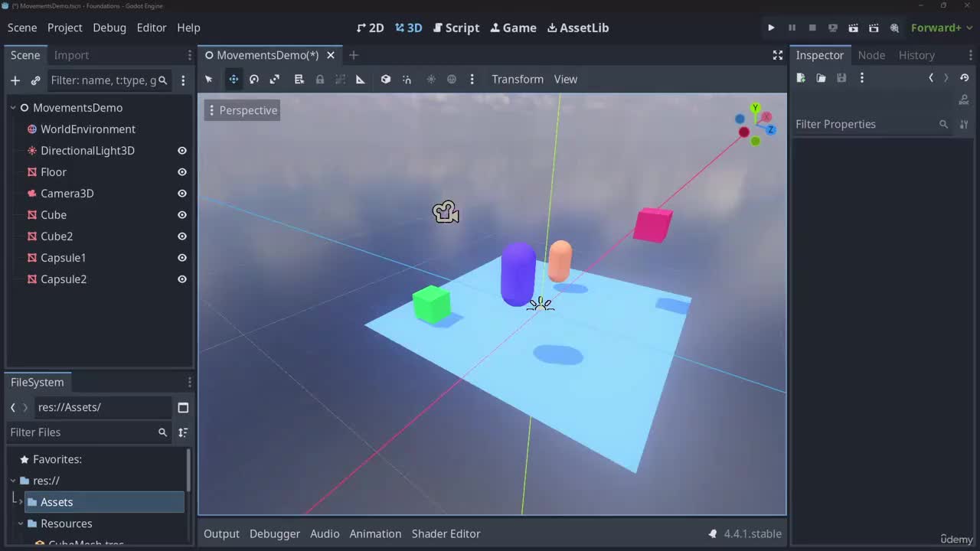Switch to the History dock tab
Image resolution: width=980 pixels, height=551 pixels.
916,55
